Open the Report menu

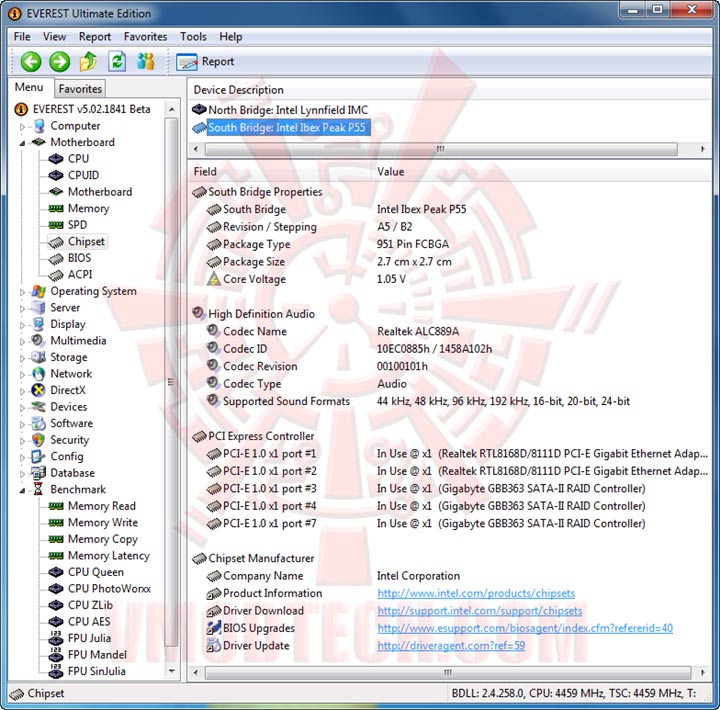pos(95,37)
